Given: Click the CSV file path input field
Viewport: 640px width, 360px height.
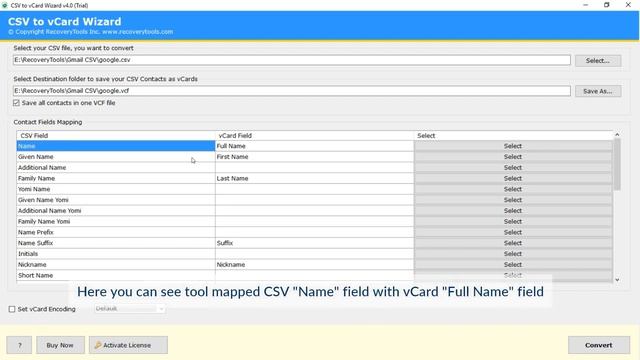Looking at the screenshot, I should pos(291,60).
